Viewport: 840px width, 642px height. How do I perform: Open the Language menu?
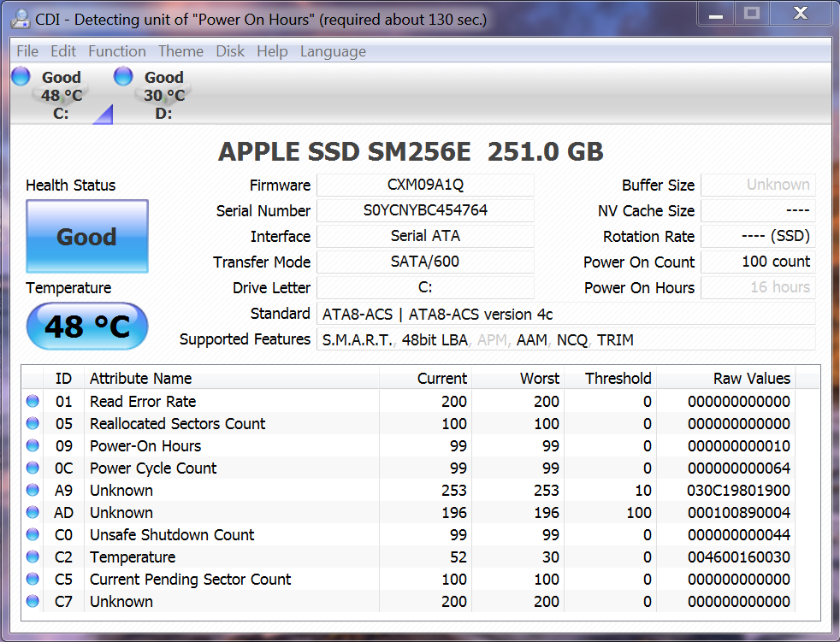pyautogui.click(x=333, y=51)
